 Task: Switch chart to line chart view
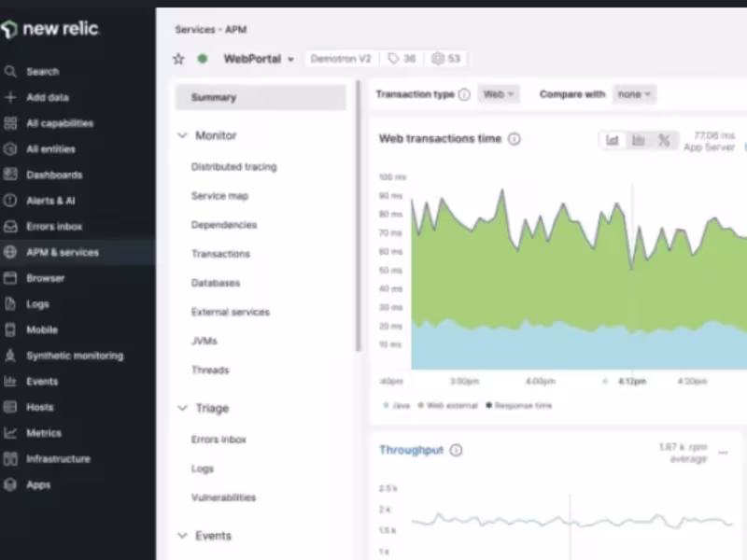tap(613, 140)
